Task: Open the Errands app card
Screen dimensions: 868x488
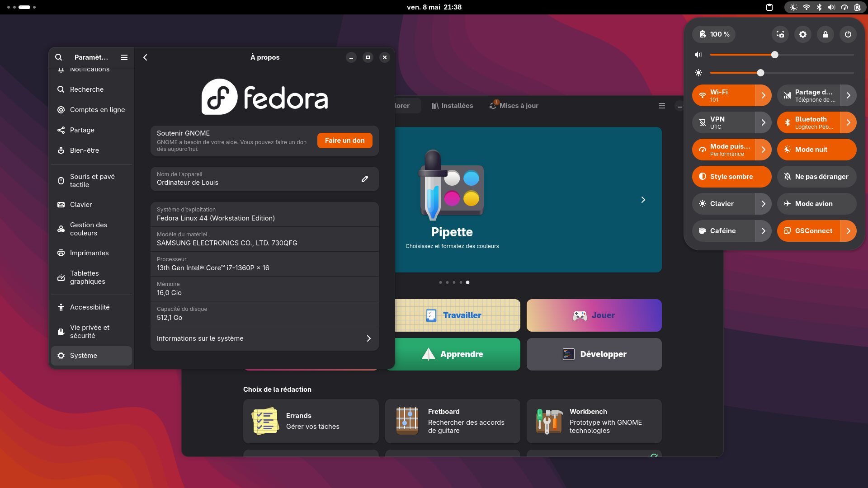Action: 311,421
